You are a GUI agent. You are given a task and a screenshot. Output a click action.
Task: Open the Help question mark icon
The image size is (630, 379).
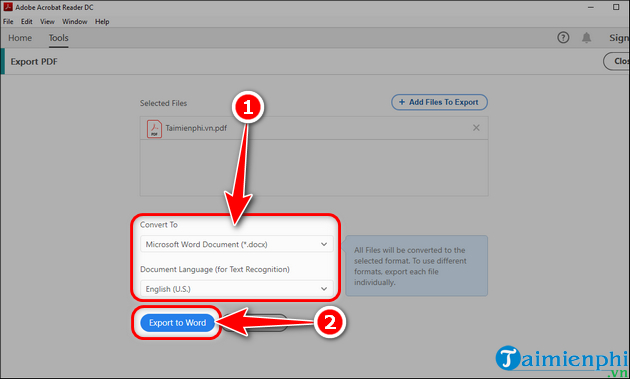point(563,38)
